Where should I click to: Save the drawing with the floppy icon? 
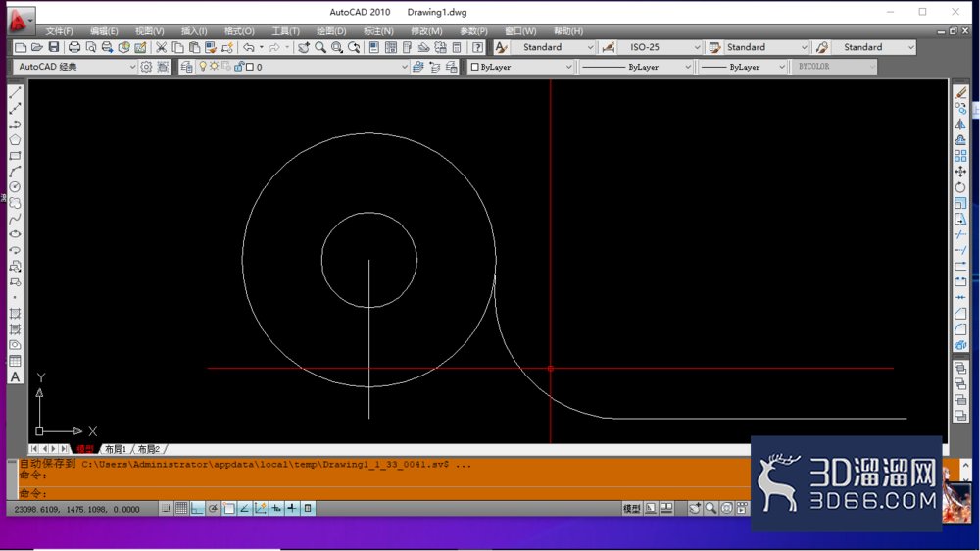pyautogui.click(x=54, y=47)
